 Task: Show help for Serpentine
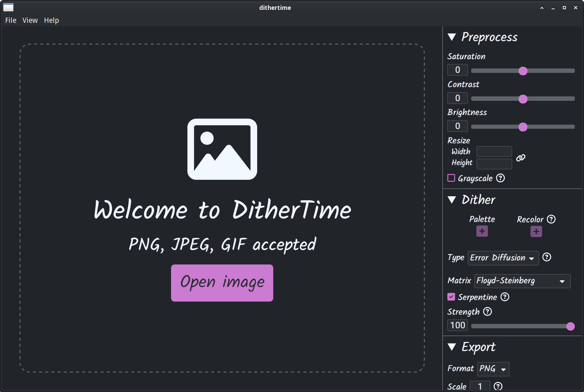click(505, 297)
